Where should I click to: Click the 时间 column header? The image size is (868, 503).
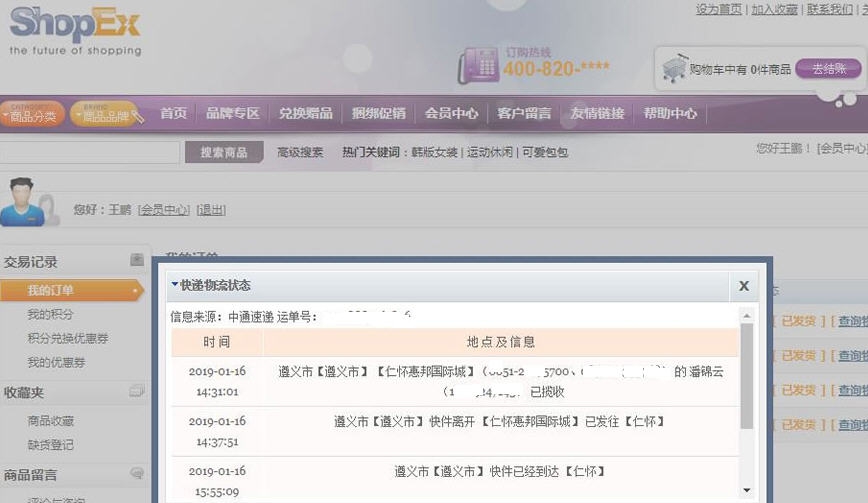[x=217, y=342]
